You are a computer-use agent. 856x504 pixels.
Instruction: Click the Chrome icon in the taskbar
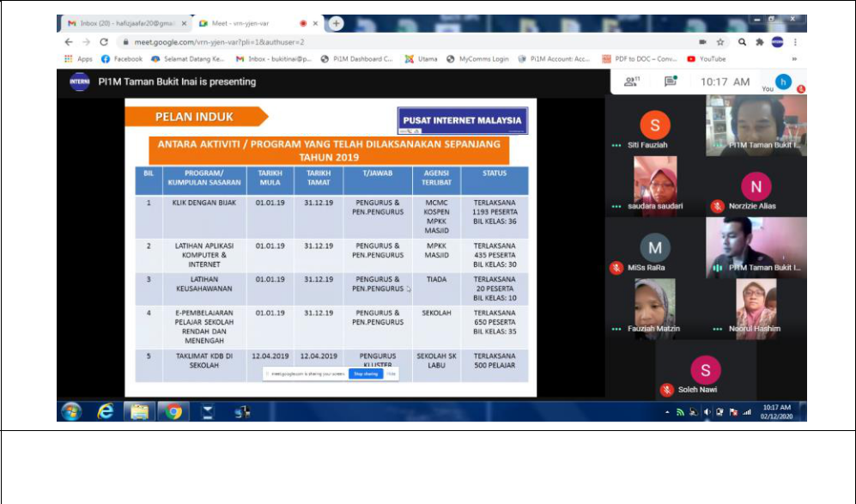[173, 411]
